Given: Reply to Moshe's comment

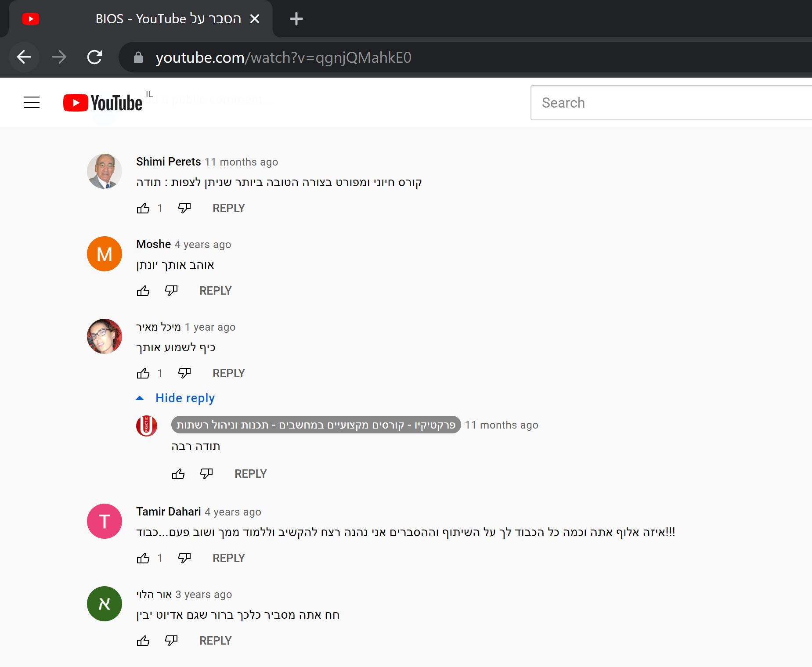Looking at the screenshot, I should point(215,291).
